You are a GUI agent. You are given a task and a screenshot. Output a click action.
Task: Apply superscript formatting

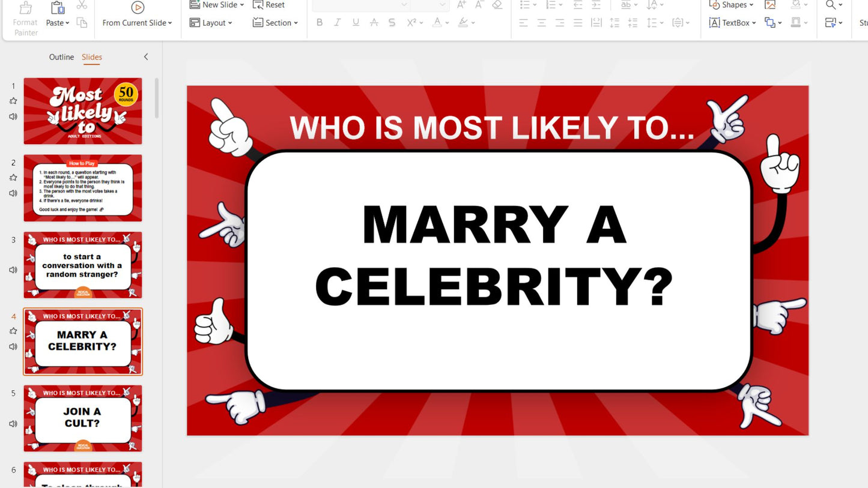coord(412,22)
